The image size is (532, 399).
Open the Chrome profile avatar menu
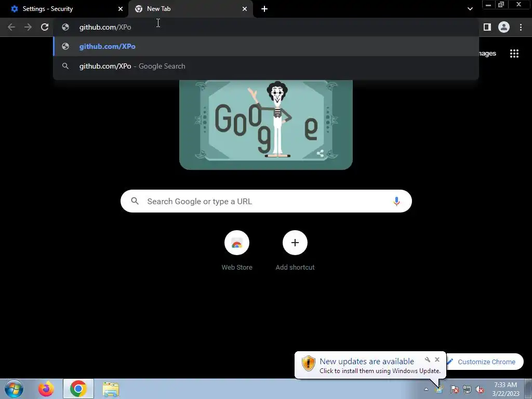504,27
